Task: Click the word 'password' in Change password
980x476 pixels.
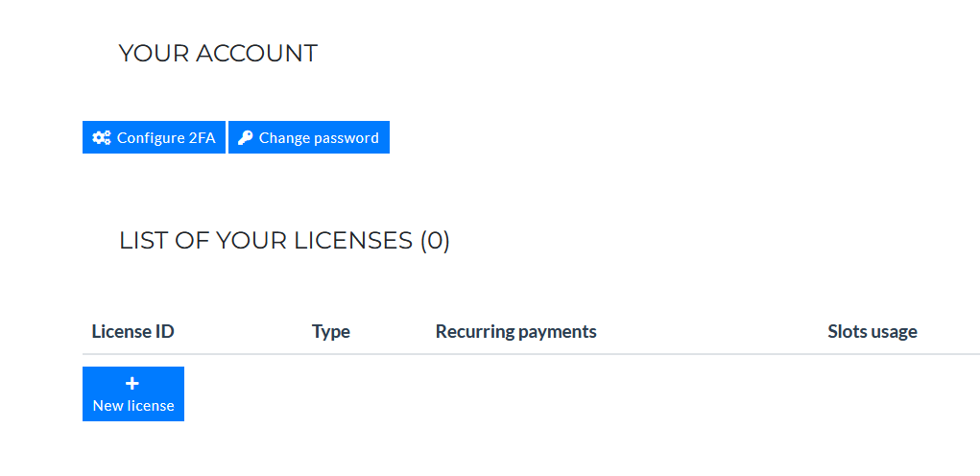Action: tap(347, 138)
